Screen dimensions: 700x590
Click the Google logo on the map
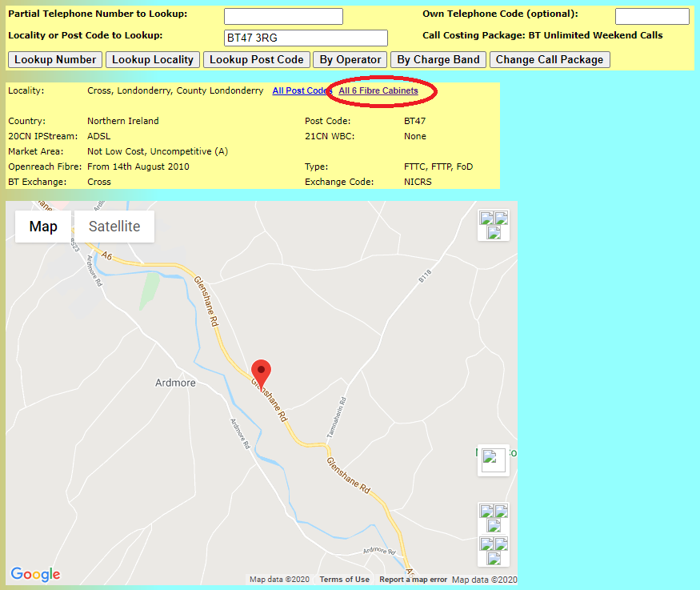tap(35, 574)
